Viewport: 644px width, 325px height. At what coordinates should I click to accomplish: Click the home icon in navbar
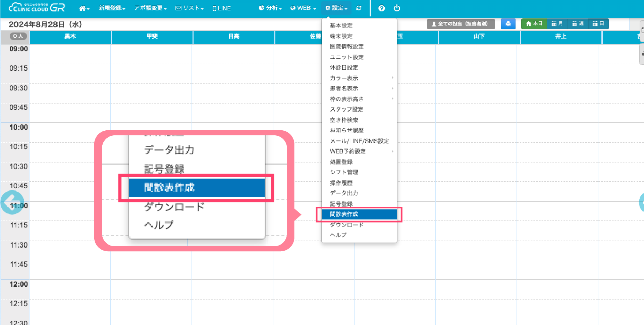pyautogui.click(x=84, y=8)
